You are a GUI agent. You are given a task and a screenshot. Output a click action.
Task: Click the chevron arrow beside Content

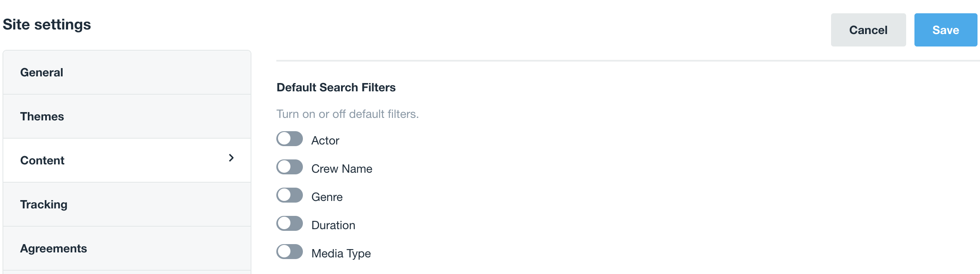231,158
